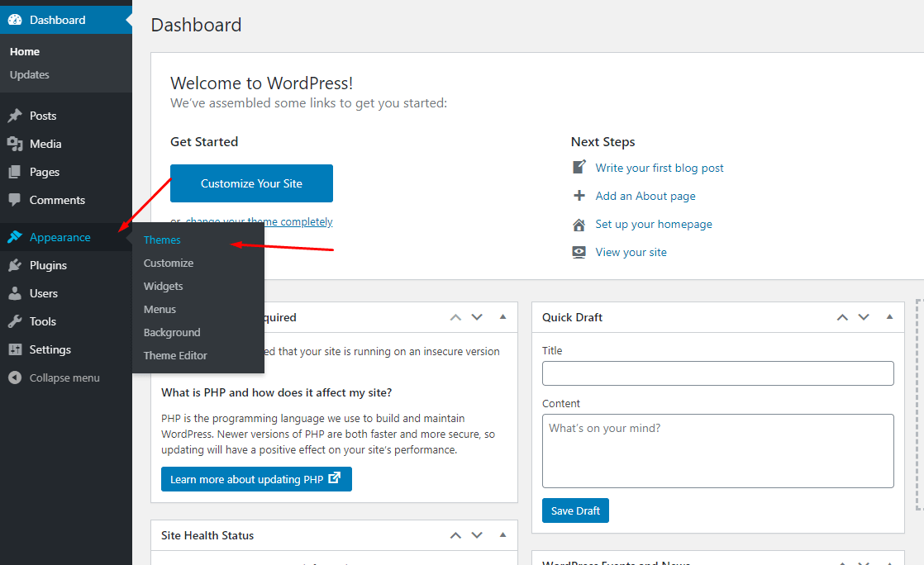Click the Posts pushpin icon
924x565 pixels.
click(x=15, y=116)
